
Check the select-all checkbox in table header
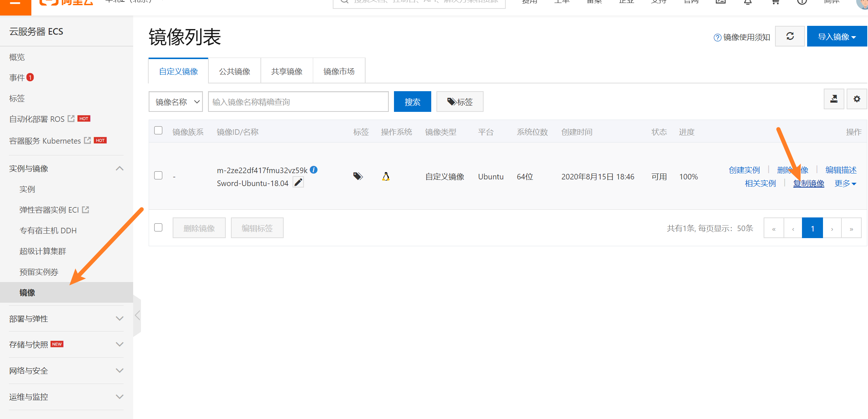coord(158,130)
